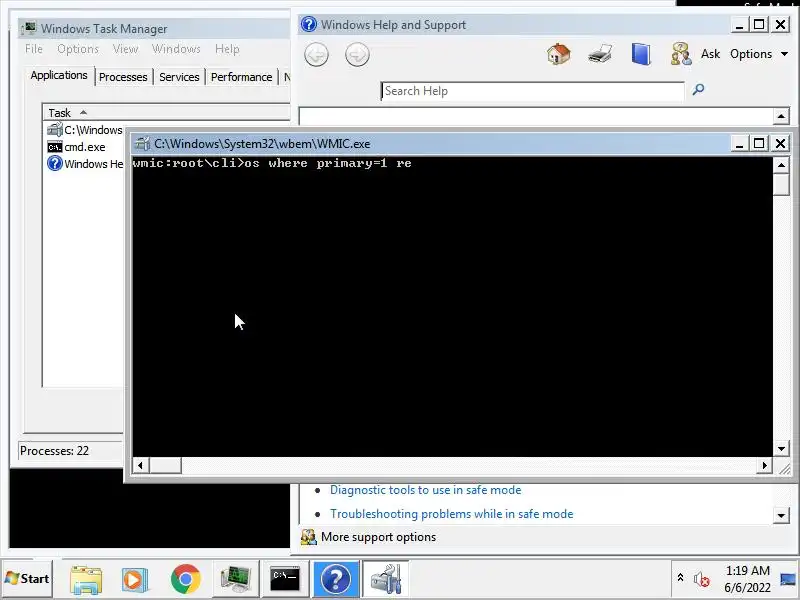This screenshot has width=800, height=600.
Task: Switch to the Services tab
Action: (179, 77)
